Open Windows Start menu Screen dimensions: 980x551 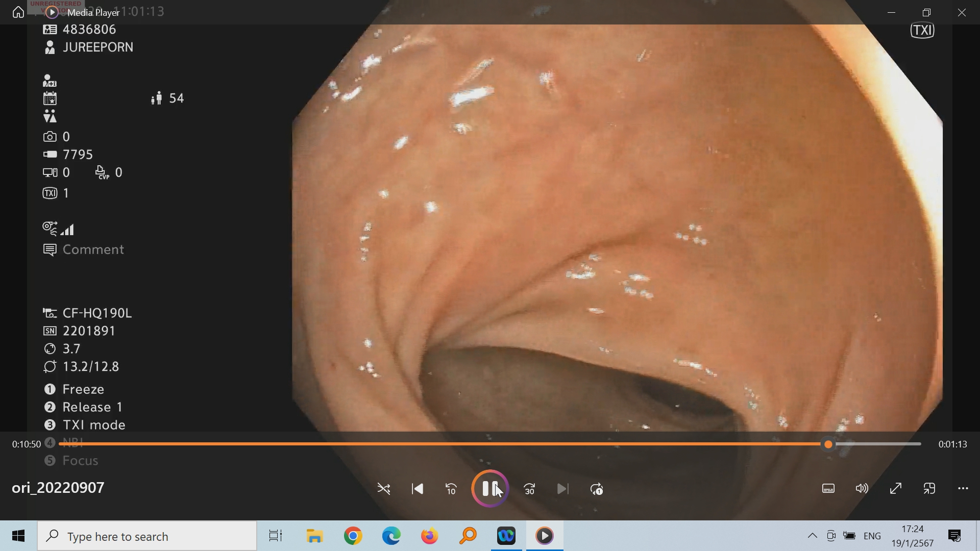(18, 536)
